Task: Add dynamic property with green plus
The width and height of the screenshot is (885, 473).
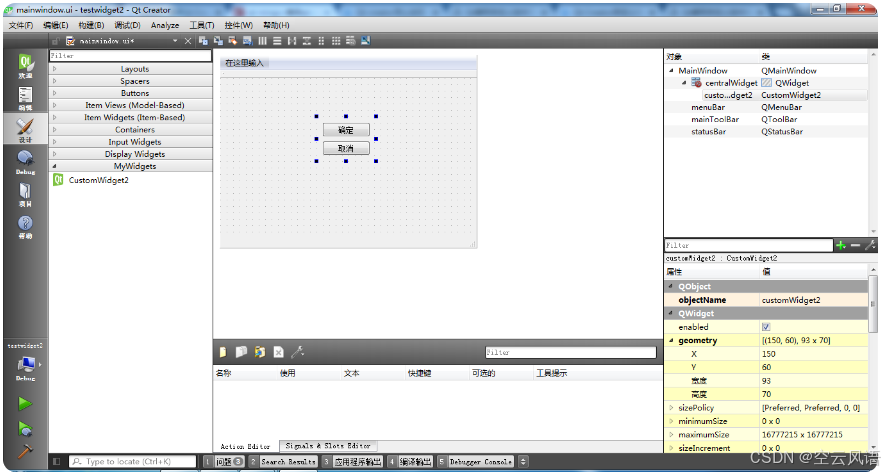Action: point(841,246)
